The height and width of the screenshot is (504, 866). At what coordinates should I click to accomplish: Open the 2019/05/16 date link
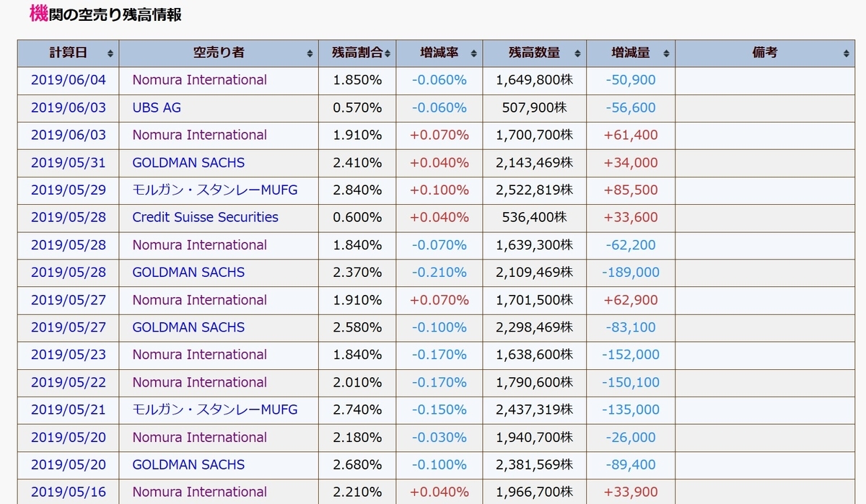(x=68, y=492)
